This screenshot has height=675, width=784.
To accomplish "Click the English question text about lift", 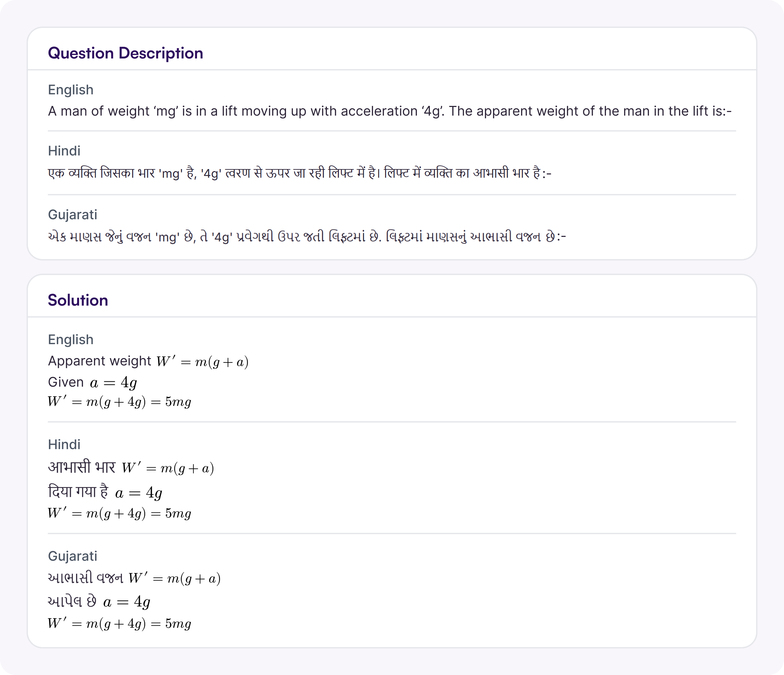I will pyautogui.click(x=390, y=111).
